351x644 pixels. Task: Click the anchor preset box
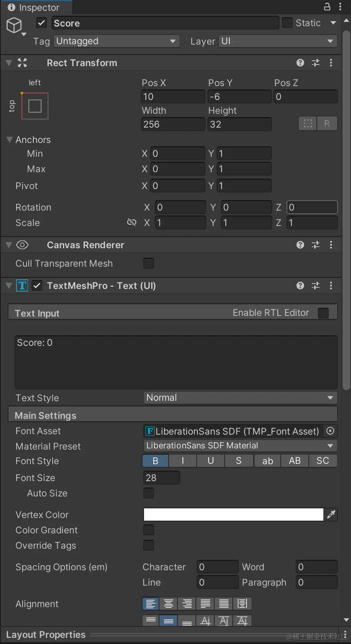coord(35,106)
